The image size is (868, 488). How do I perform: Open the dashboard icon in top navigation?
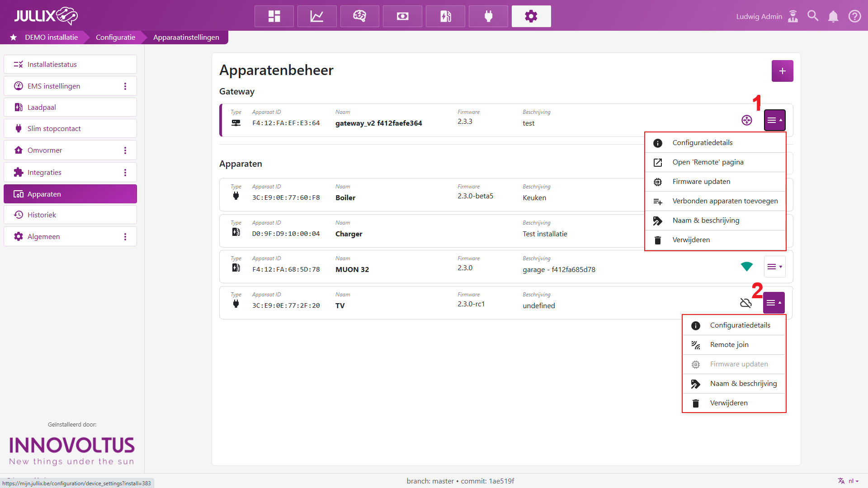(x=274, y=16)
